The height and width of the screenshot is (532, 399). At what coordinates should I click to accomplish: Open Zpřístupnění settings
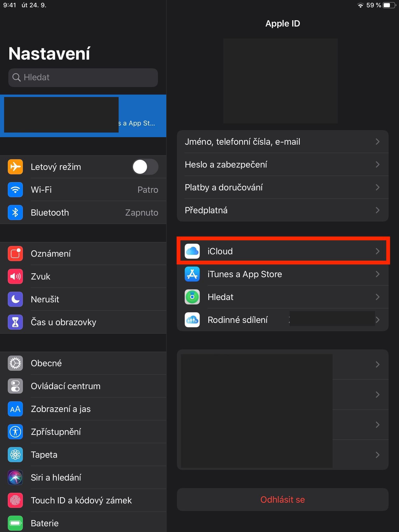tap(83, 431)
